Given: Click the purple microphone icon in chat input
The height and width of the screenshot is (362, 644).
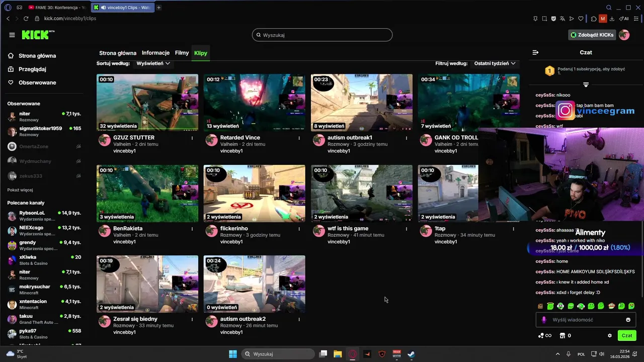Looking at the screenshot, I should (x=543, y=320).
